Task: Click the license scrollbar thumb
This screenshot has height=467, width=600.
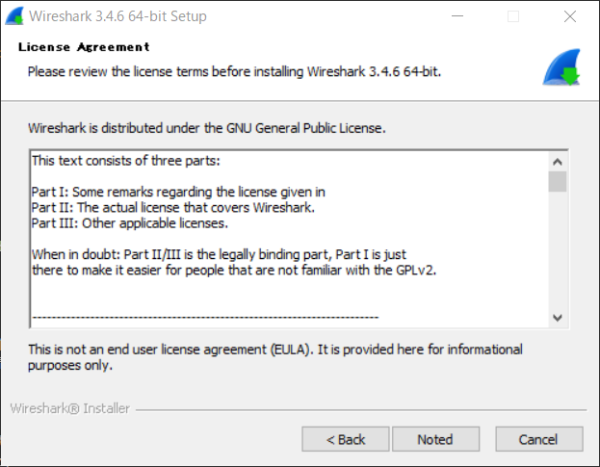Action: point(558,181)
